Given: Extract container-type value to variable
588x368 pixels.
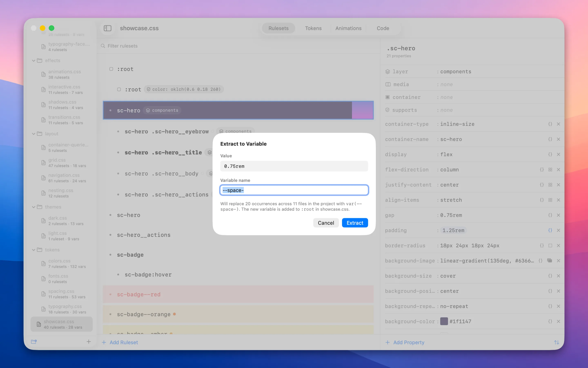Looking at the screenshot, I should [x=550, y=124].
